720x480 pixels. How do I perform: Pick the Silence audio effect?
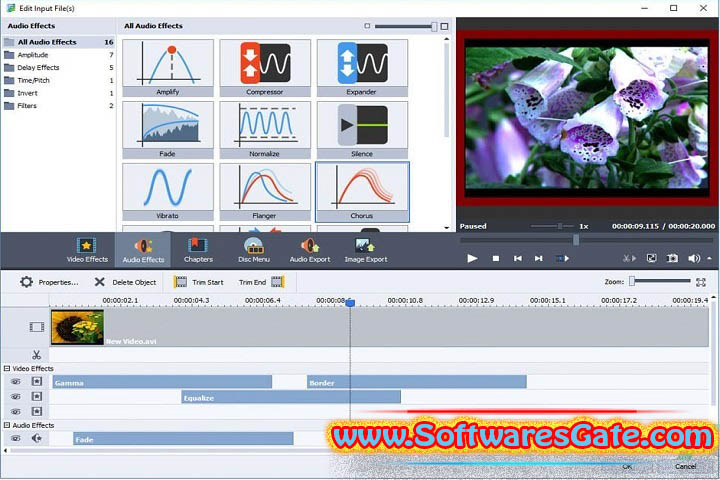pyautogui.click(x=362, y=130)
